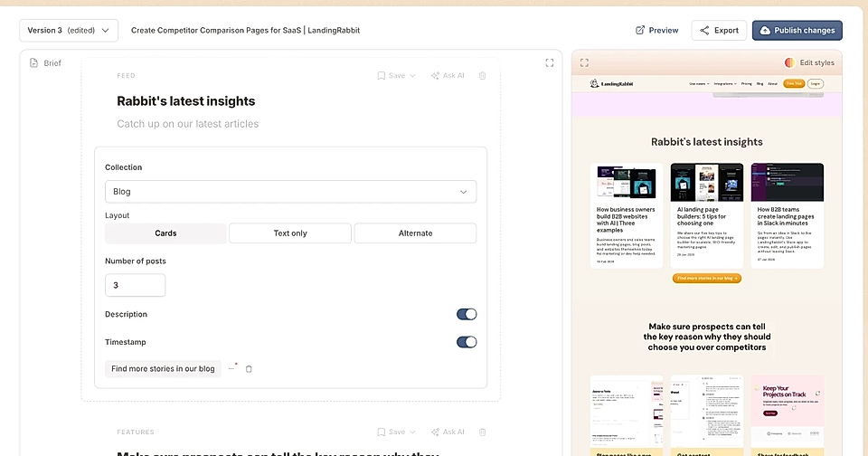The image size is (868, 456).
Task: Click the Export button
Action: (x=719, y=31)
